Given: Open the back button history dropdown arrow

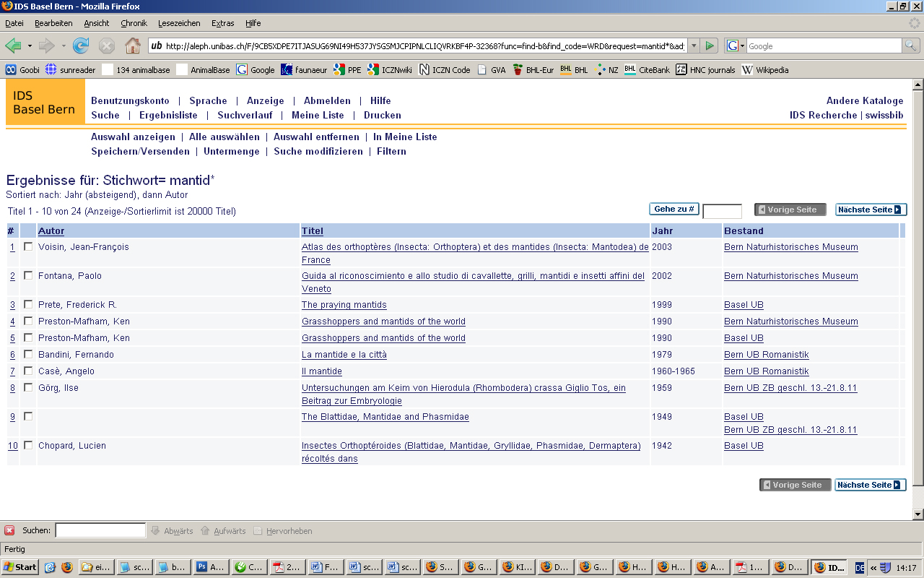Looking at the screenshot, I should pos(30,46).
